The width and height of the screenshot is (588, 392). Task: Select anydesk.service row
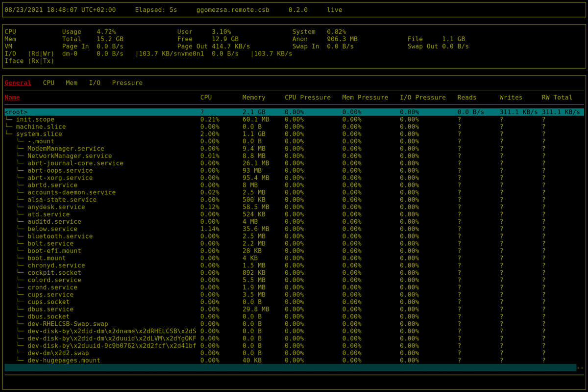pyautogui.click(x=294, y=207)
